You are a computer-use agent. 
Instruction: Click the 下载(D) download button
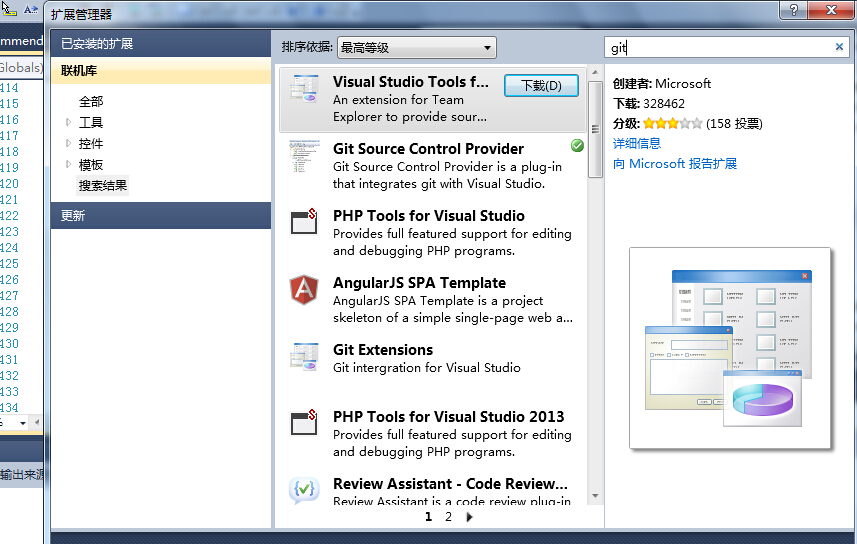pyautogui.click(x=541, y=86)
